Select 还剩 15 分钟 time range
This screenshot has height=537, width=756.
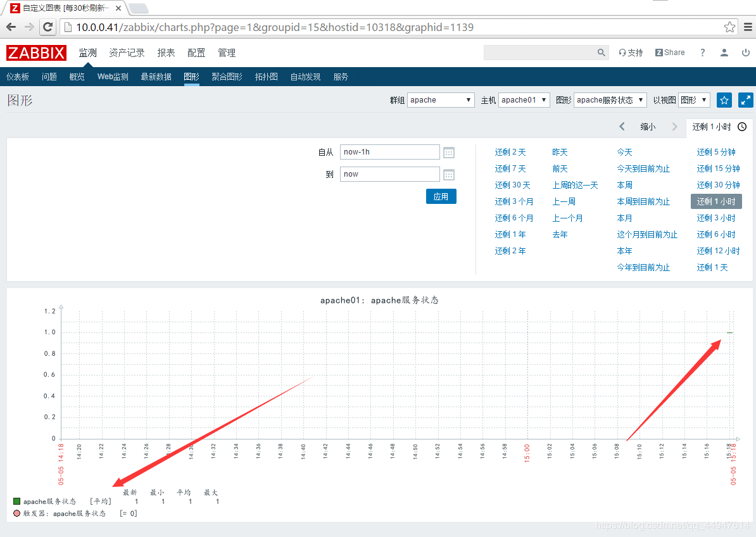coord(718,168)
